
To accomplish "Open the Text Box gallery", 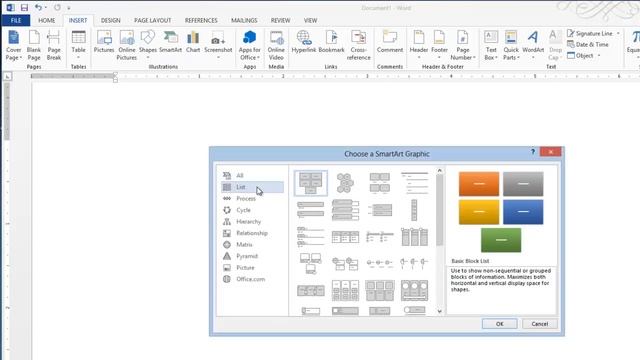I will [x=491, y=45].
